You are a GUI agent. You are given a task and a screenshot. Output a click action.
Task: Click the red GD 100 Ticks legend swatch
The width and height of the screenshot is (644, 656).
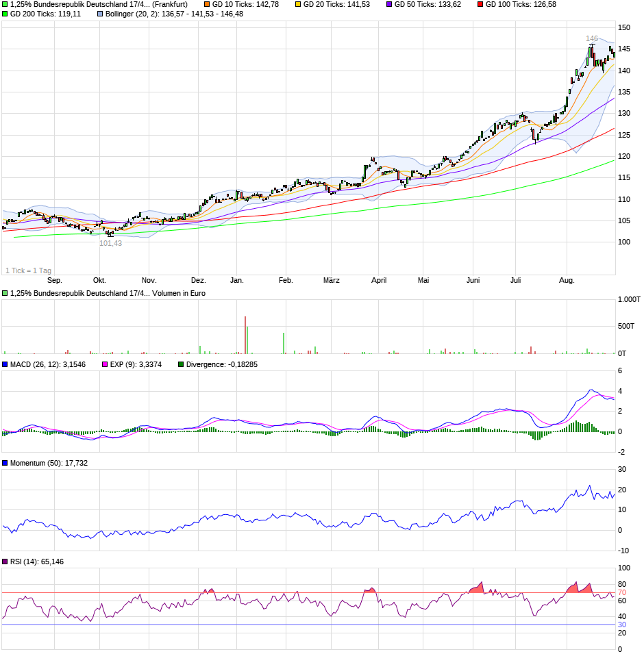480,5
